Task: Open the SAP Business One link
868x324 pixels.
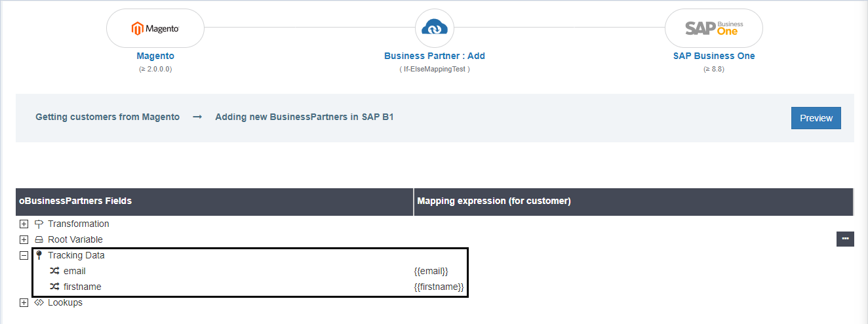Action: (x=713, y=56)
